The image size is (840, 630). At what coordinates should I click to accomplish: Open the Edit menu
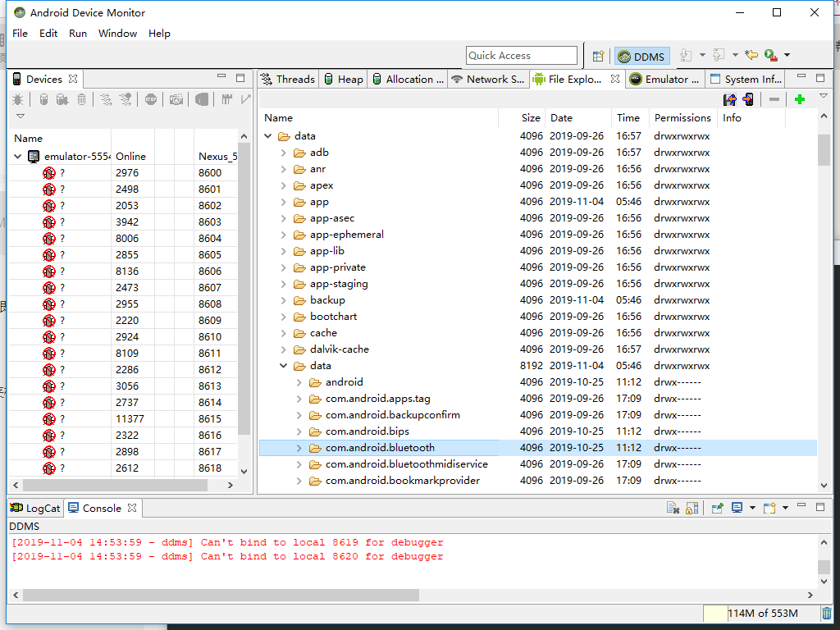pos(48,33)
